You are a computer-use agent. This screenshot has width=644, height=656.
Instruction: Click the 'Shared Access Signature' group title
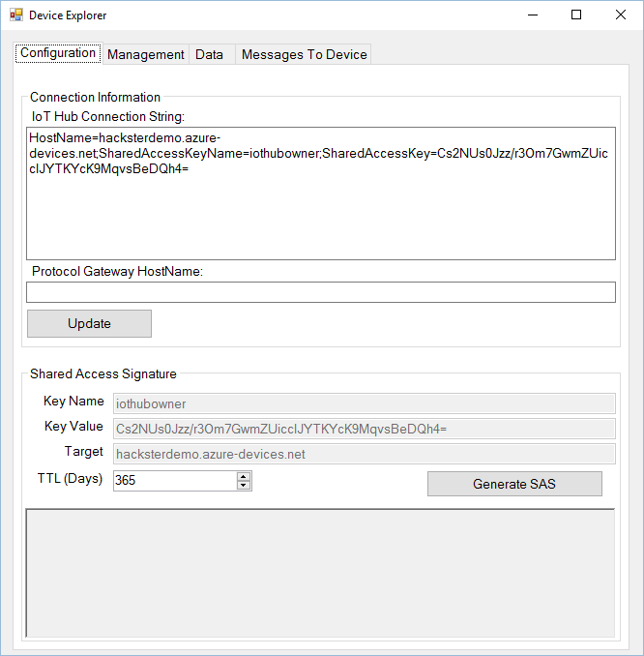tap(103, 373)
